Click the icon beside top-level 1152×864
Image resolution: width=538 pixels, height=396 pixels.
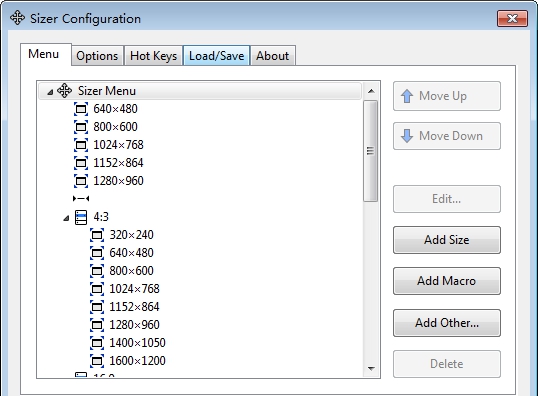pyautogui.click(x=81, y=163)
